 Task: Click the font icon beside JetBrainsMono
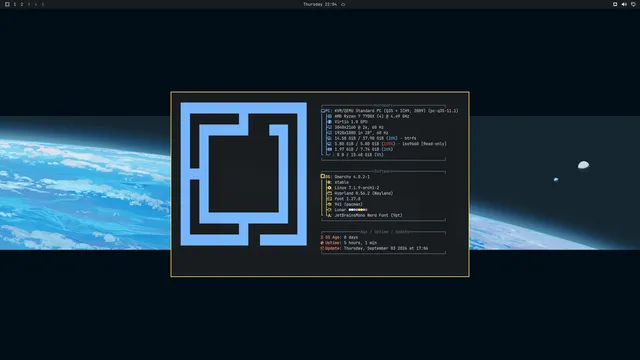[x=329, y=216]
